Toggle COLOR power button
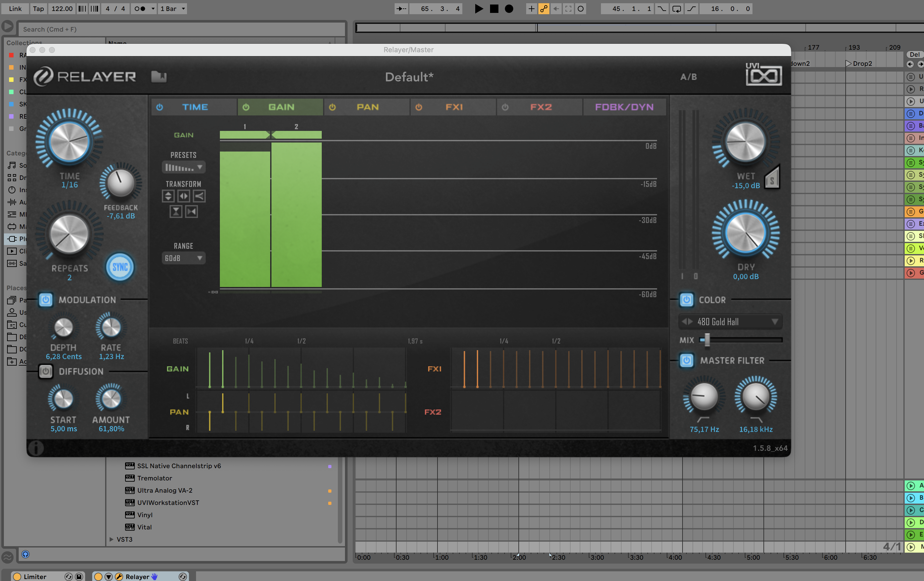Viewport: 924px width, 581px height. tap(686, 300)
